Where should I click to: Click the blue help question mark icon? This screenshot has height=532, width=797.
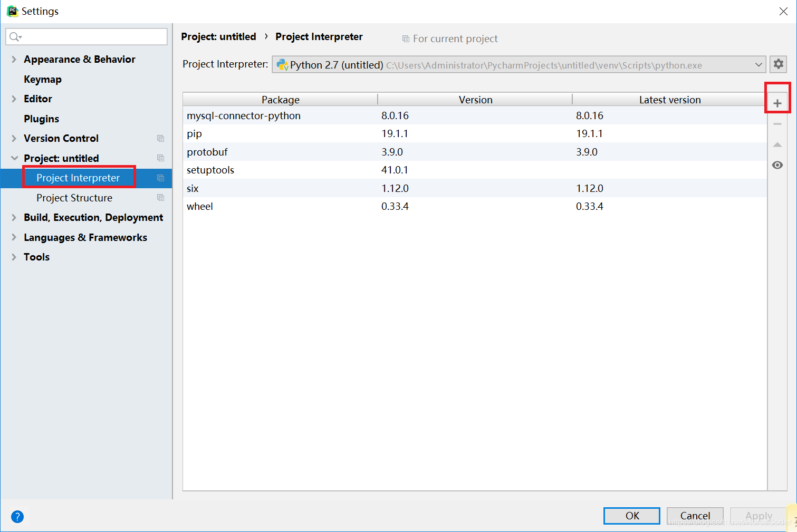(x=17, y=517)
